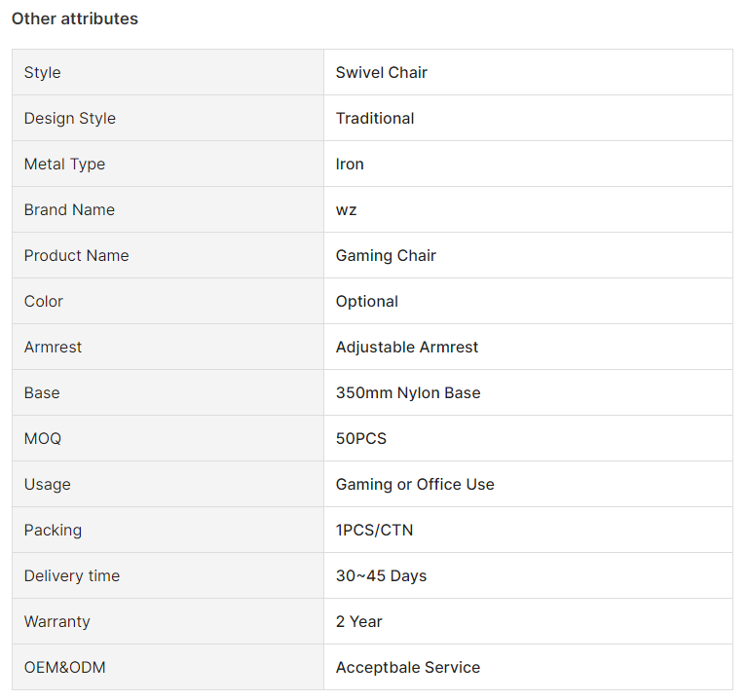Select the 1PCS/CTN packing value
The image size is (747, 700).
374,530
